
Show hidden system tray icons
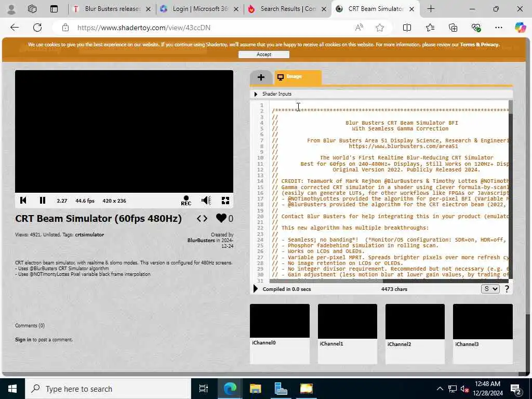[440, 389]
